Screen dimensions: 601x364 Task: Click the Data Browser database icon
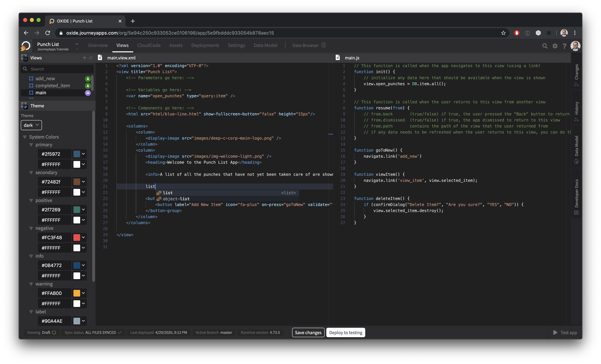click(323, 45)
